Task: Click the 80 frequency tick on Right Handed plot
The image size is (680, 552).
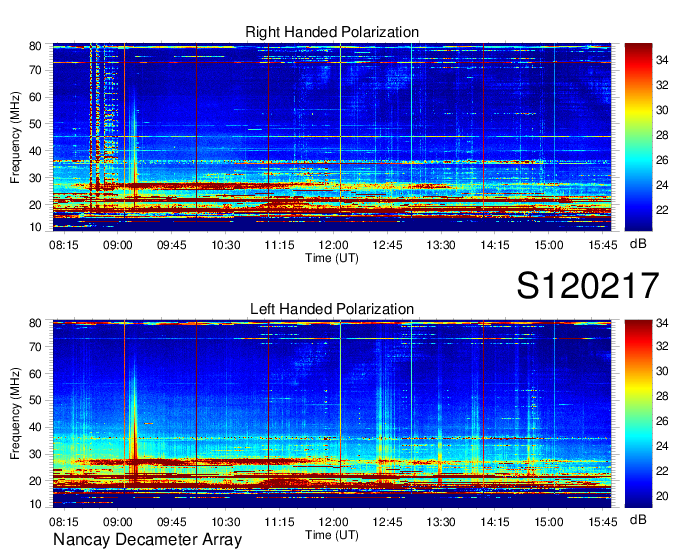Action: click(35, 46)
